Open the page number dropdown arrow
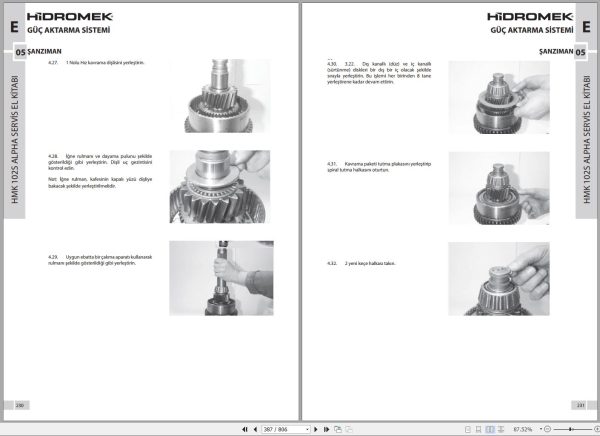The height and width of the screenshot is (436, 600). (x=307, y=429)
